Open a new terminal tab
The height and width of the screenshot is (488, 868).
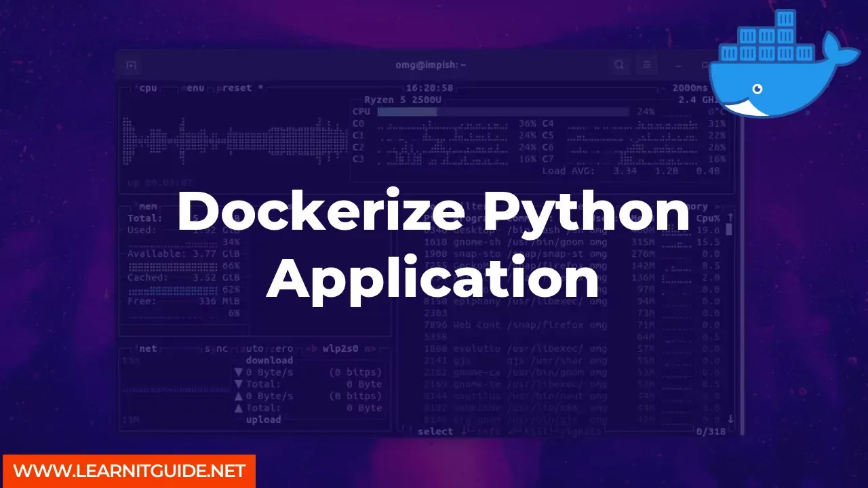132,65
